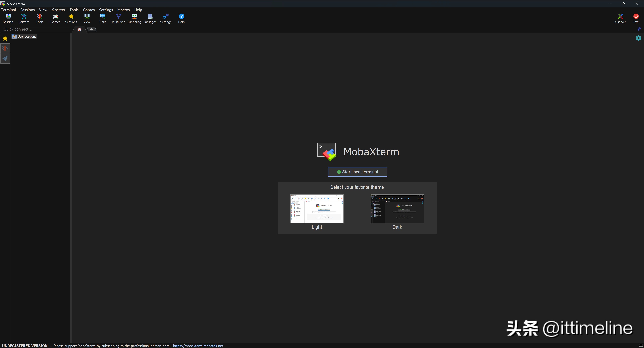
Task: Open the sidebar Macros paper-plane tab
Action: (5, 59)
